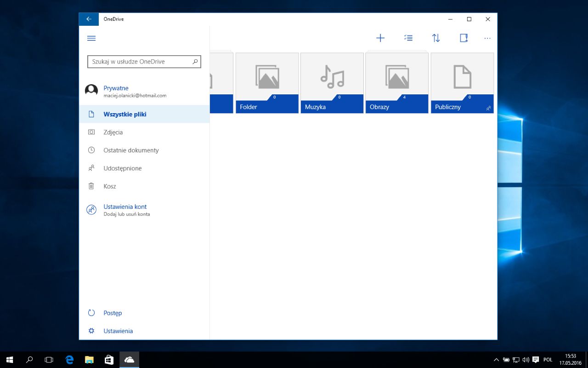Open the sort order icon
This screenshot has width=588, height=368.
coord(435,38)
